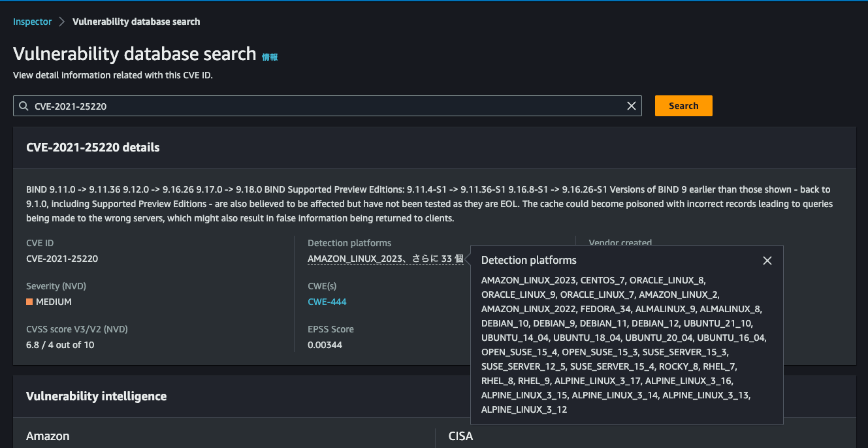Switch to the Amazon intelligence section
The image size is (868, 448).
point(42,436)
